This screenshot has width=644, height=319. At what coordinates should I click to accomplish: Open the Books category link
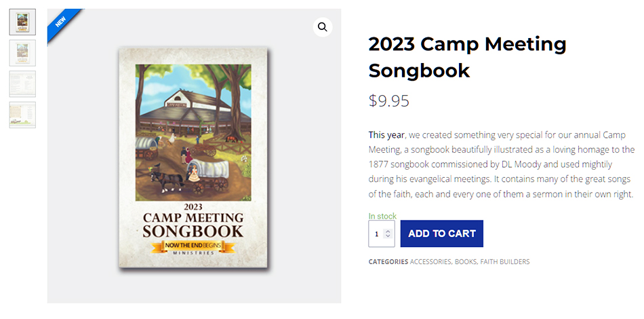click(x=466, y=262)
